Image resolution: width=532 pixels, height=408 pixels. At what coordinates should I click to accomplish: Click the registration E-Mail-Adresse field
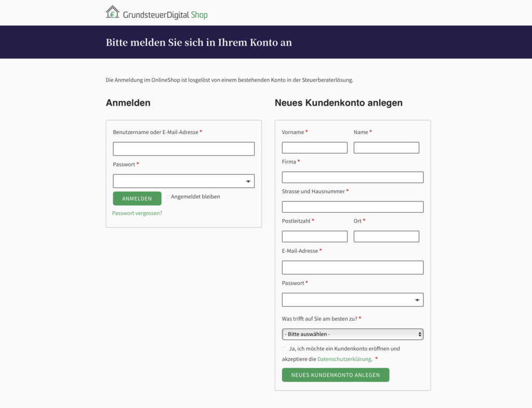click(353, 268)
